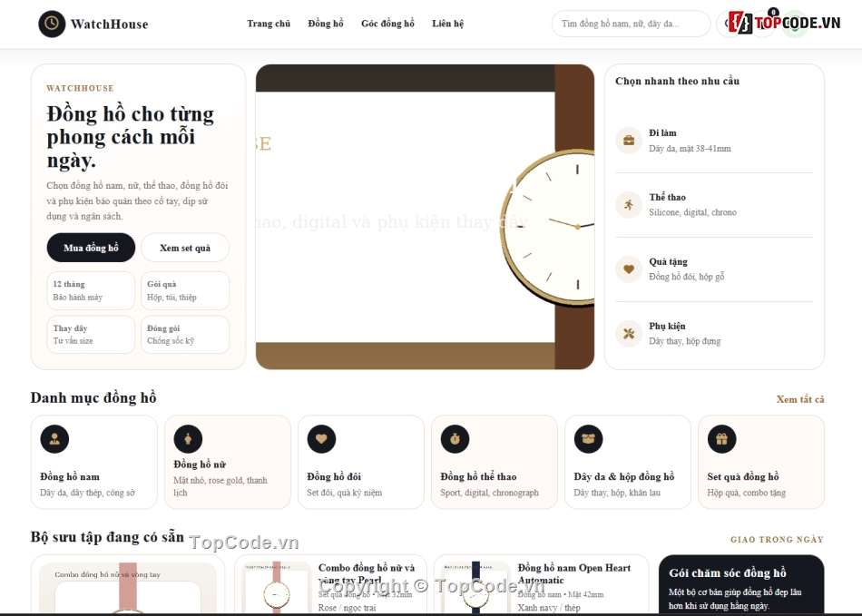Click the Dây da, mặt 38-41mm description
This screenshot has height=616, width=862.
click(x=690, y=149)
